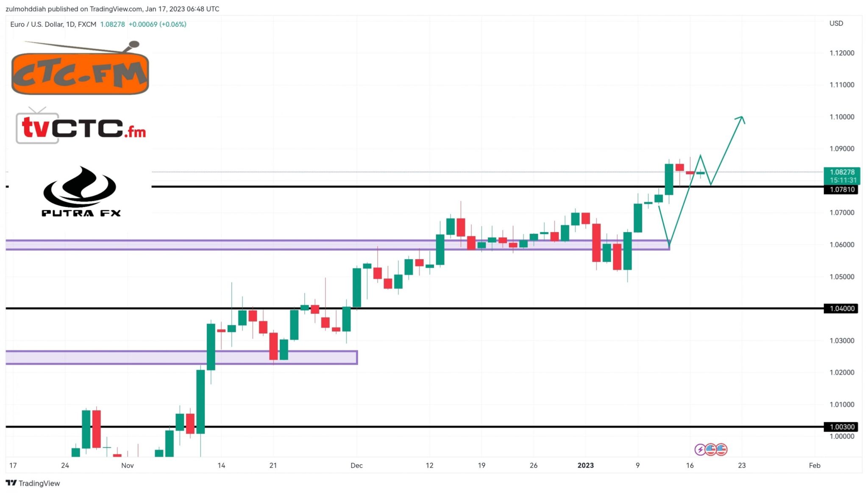
Task: Select the 1.04000 price level label
Action: 842,309
